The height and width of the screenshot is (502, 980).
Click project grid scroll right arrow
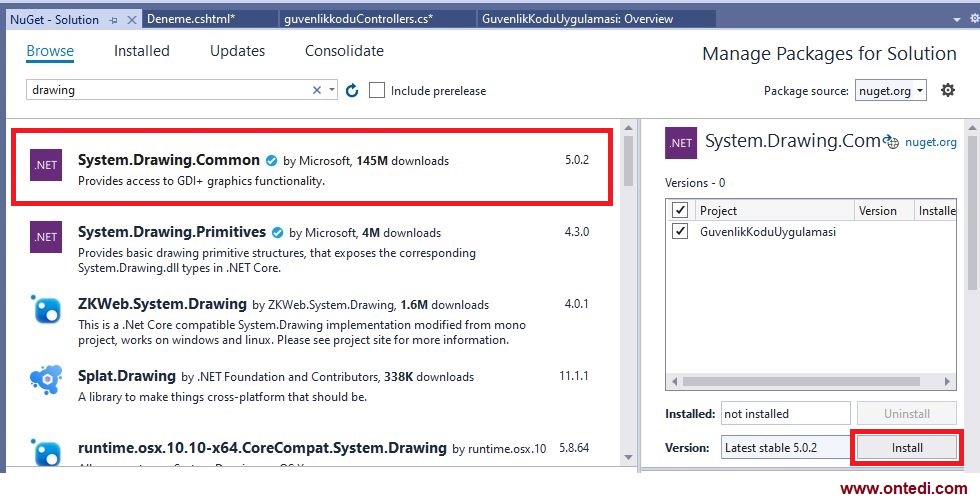(948, 381)
